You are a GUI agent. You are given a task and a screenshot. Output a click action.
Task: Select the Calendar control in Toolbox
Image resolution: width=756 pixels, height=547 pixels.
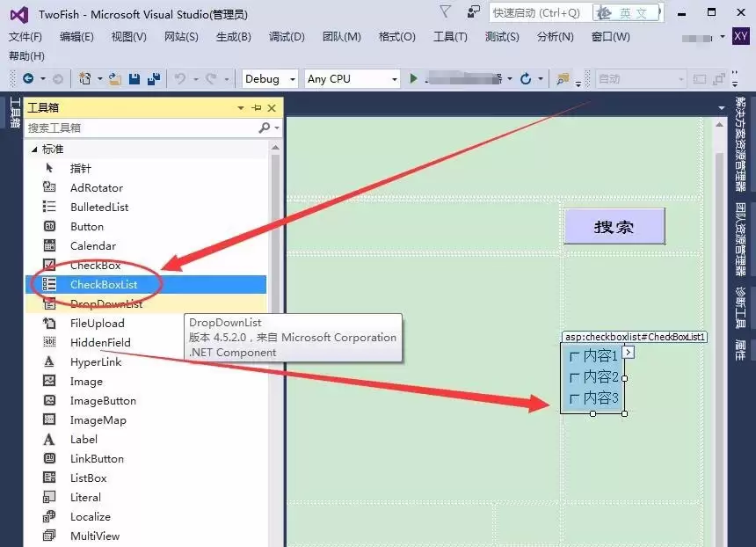point(92,245)
